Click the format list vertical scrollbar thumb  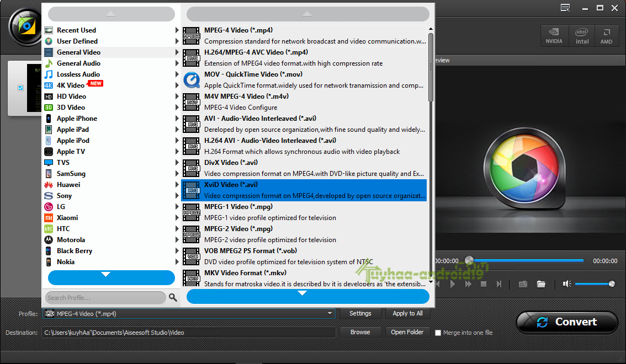click(431, 67)
